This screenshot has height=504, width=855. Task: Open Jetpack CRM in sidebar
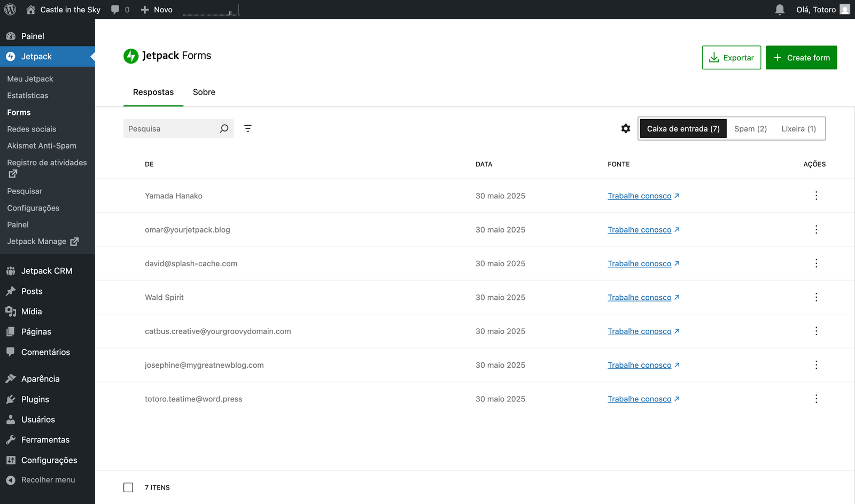click(46, 271)
